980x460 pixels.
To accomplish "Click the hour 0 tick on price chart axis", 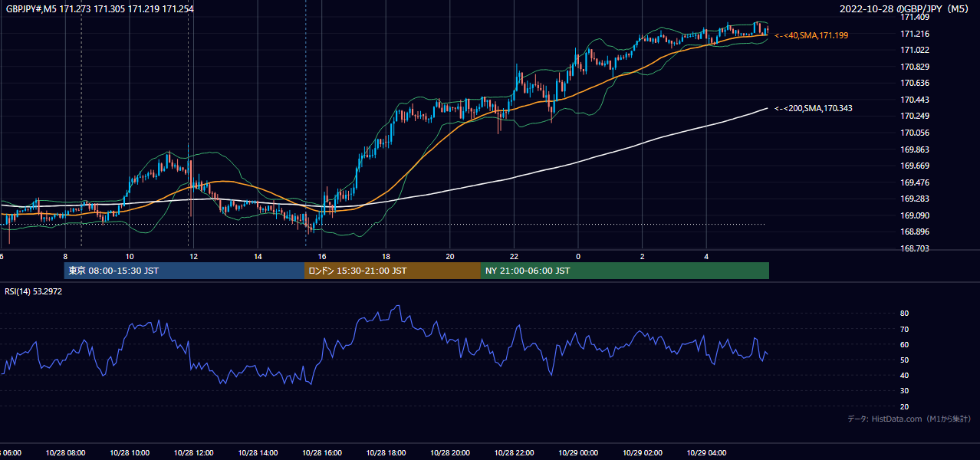I will click(578, 256).
